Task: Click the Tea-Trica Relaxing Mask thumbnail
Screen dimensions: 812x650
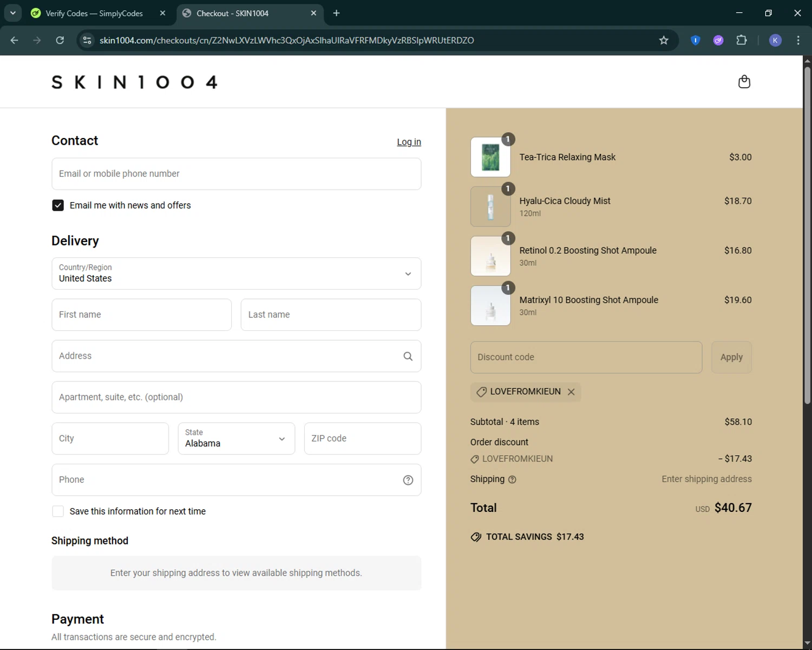Action: click(490, 157)
